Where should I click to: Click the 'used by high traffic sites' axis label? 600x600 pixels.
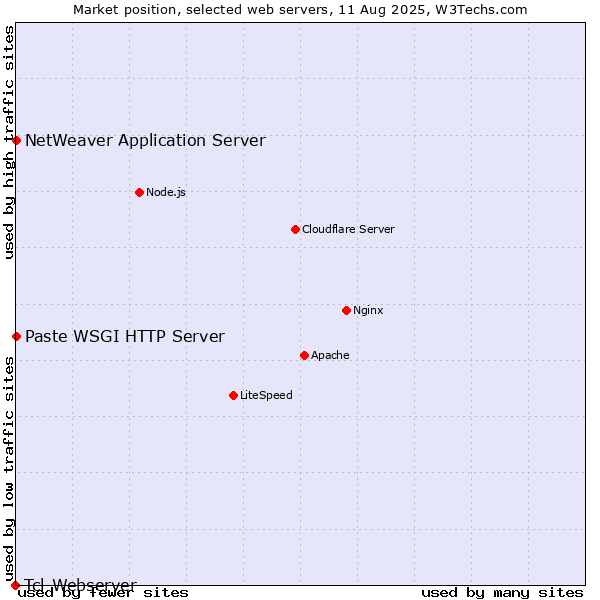[x=9, y=142]
